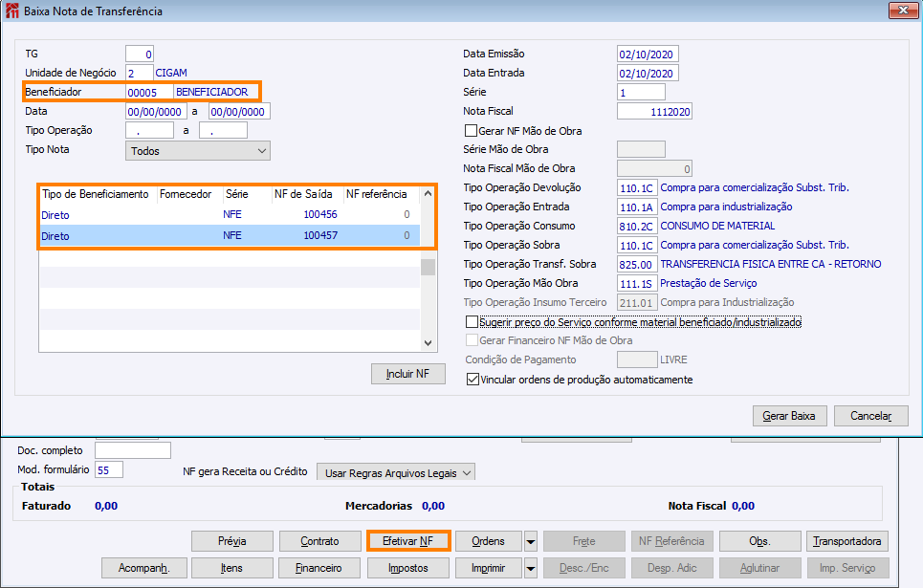The height and width of the screenshot is (588, 923).
Task: Click Tipo Operação Devolução field 110.1C
Action: (637, 187)
